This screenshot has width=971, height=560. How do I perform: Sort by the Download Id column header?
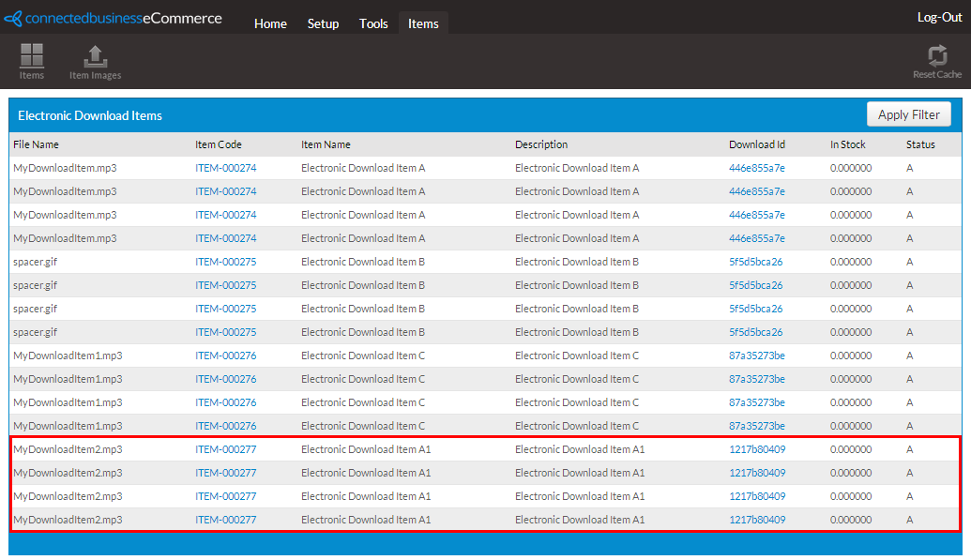pyautogui.click(x=757, y=144)
